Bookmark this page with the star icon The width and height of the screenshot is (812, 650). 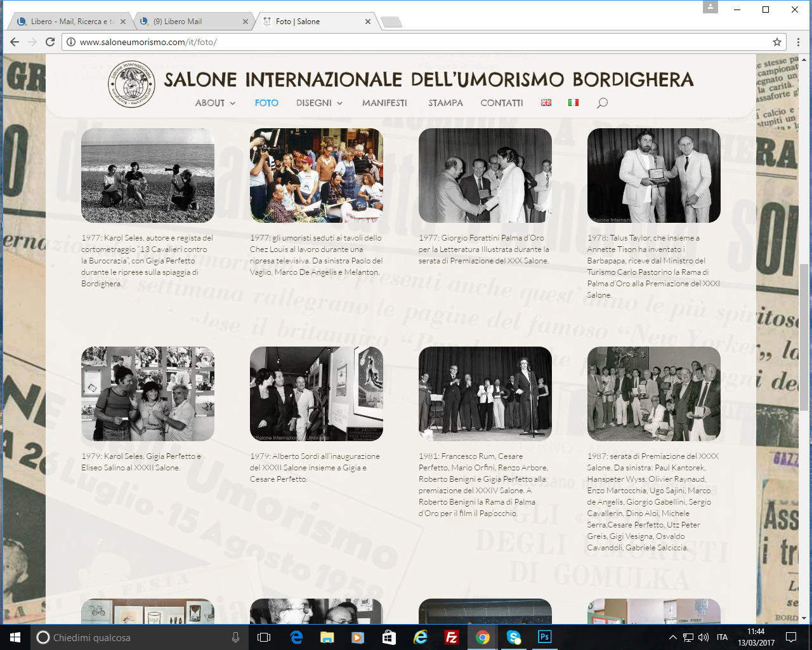pos(776,42)
